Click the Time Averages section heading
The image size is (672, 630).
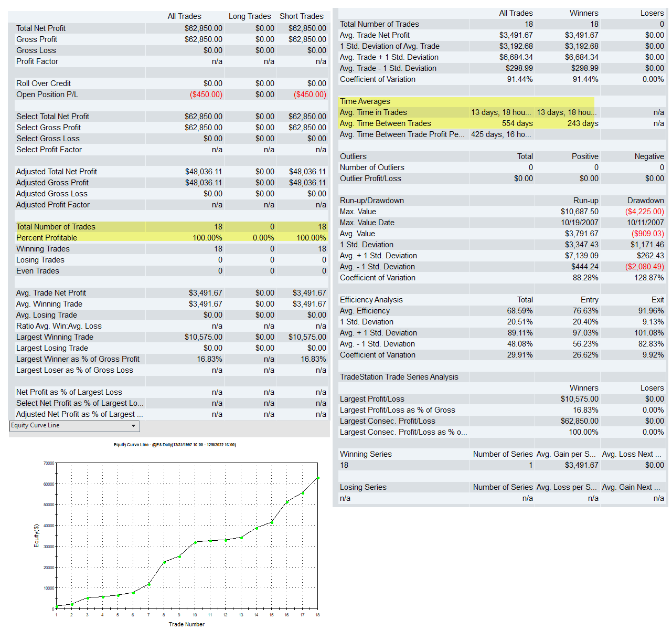365,101
